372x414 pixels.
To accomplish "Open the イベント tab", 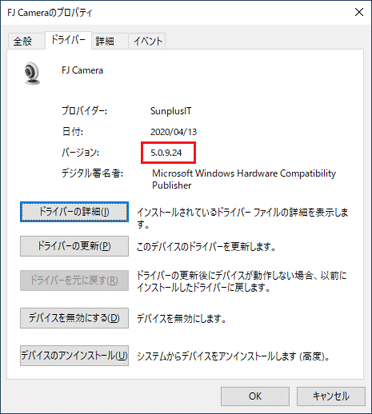I will point(148,41).
